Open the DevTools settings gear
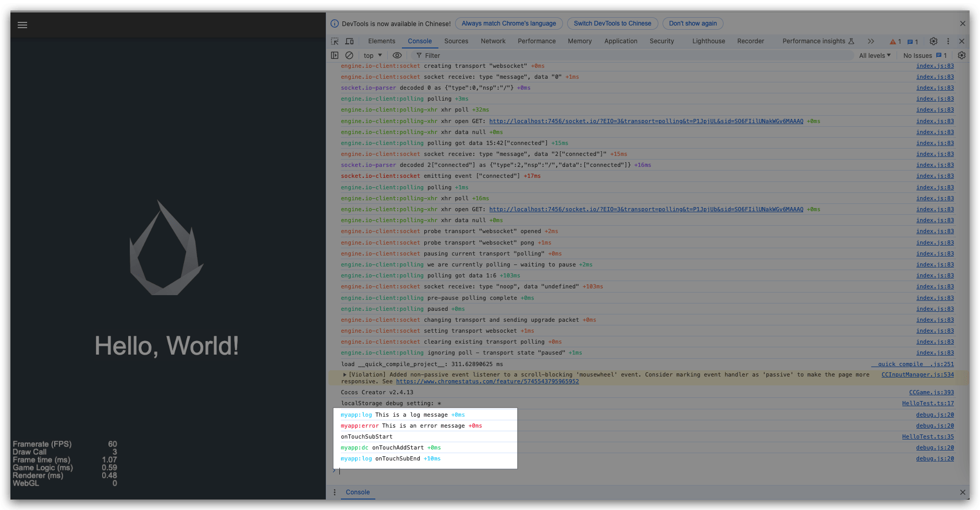Viewport: 980px width, 510px height. point(934,41)
